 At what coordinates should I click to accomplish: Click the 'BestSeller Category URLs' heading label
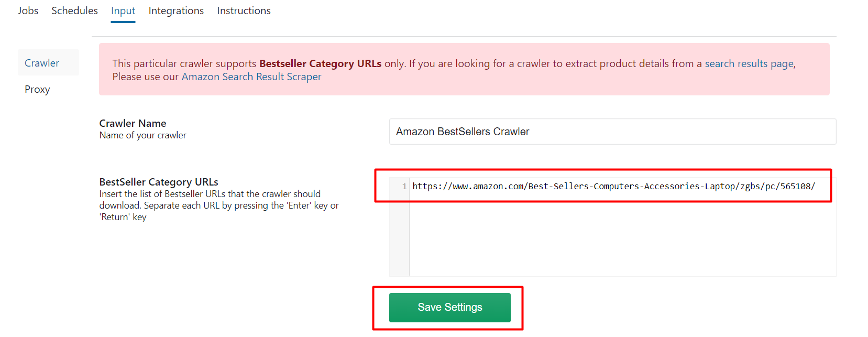click(x=159, y=182)
